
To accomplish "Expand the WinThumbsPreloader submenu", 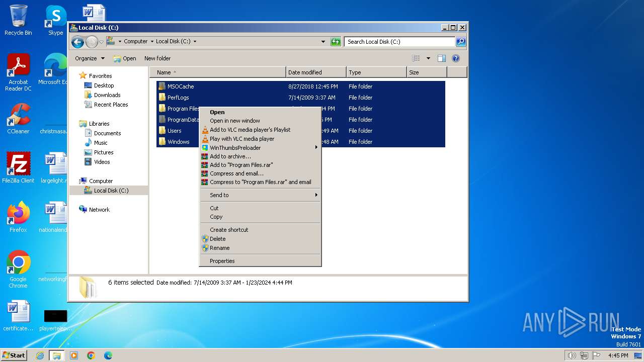I will [316, 147].
